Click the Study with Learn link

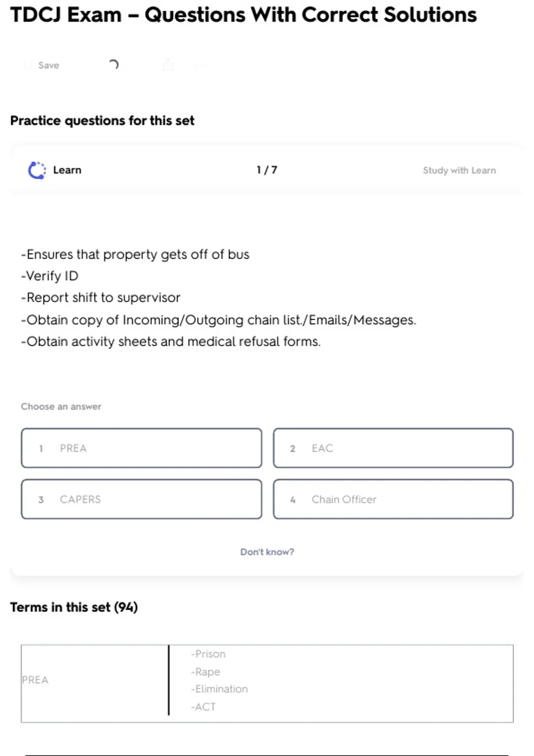click(459, 170)
